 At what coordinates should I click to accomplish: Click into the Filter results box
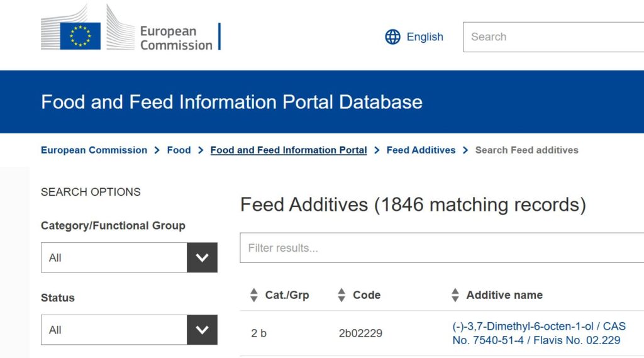tap(442, 247)
